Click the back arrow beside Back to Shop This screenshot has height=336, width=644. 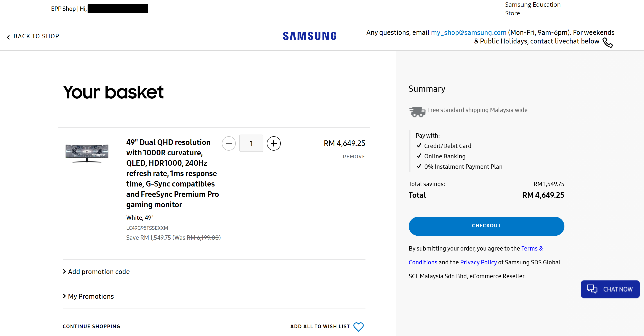pos(8,37)
